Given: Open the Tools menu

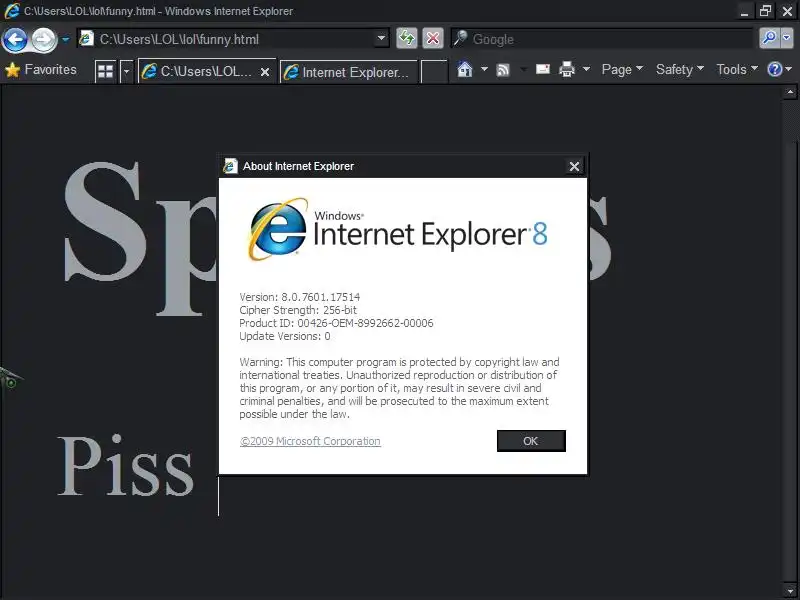Looking at the screenshot, I should (x=737, y=69).
